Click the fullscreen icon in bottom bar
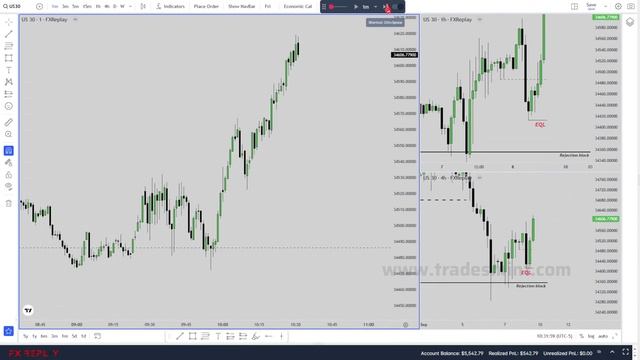The image size is (640, 360). [x=626, y=352]
